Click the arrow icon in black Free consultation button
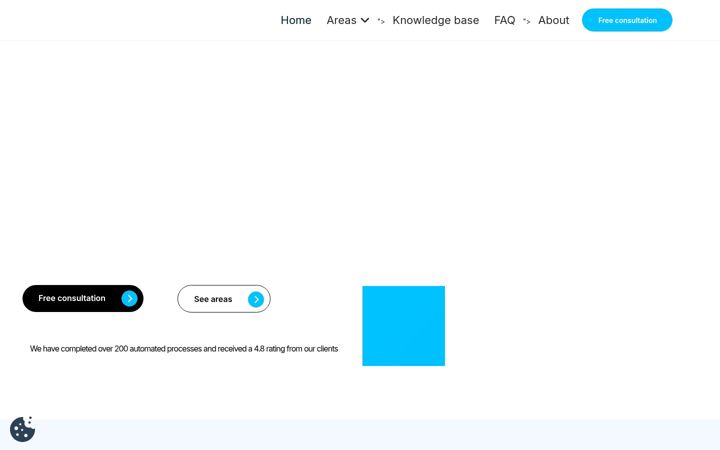Viewport: 720px width, 450px height. [129, 298]
